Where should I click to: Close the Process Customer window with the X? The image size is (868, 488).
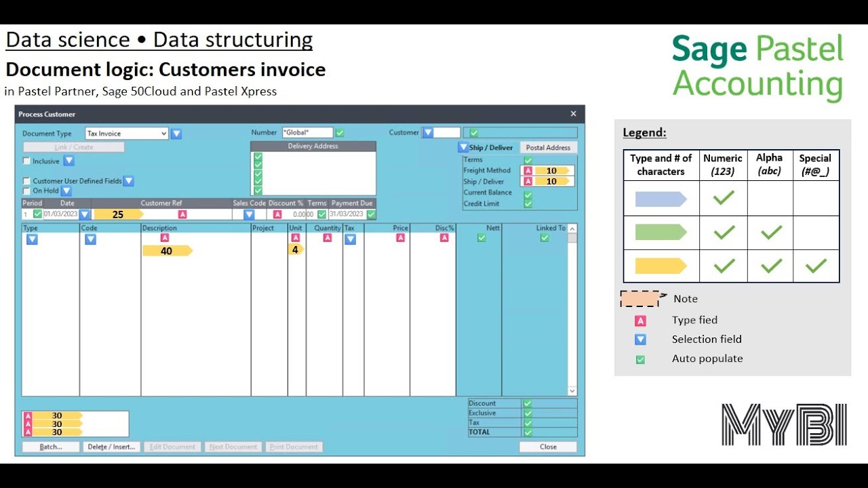[573, 114]
